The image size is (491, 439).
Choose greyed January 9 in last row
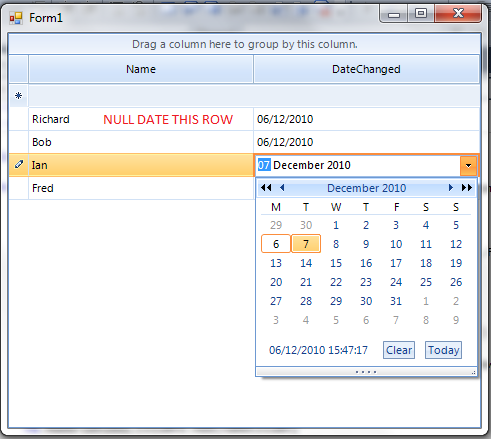click(x=456, y=320)
